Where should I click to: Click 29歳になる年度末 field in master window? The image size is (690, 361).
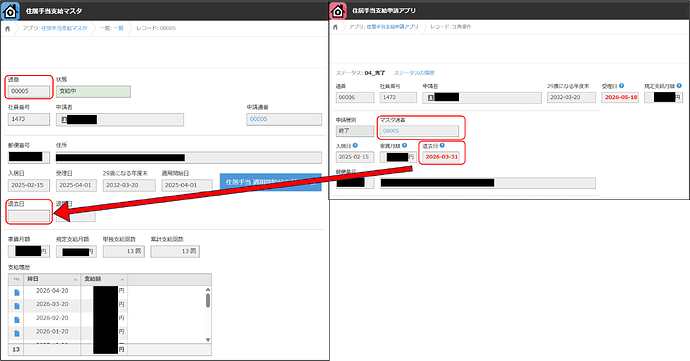point(129,185)
